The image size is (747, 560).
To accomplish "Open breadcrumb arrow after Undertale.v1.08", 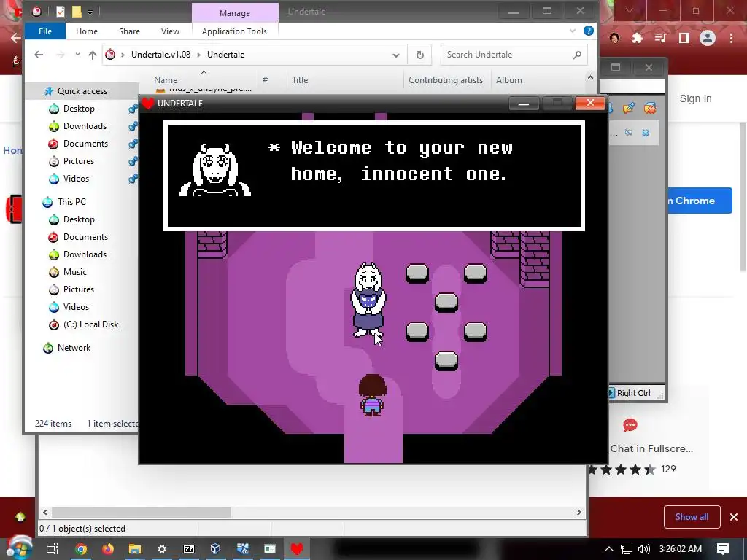I will (198, 55).
